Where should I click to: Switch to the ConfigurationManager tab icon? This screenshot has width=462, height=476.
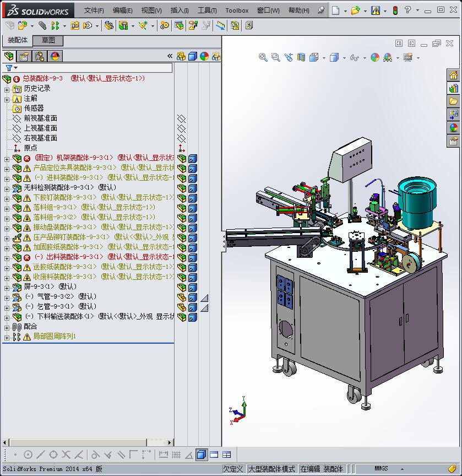40,56
